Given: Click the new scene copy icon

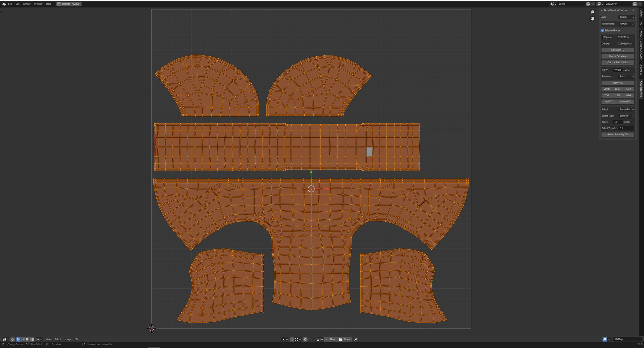Looking at the screenshot, I should pos(588,4).
